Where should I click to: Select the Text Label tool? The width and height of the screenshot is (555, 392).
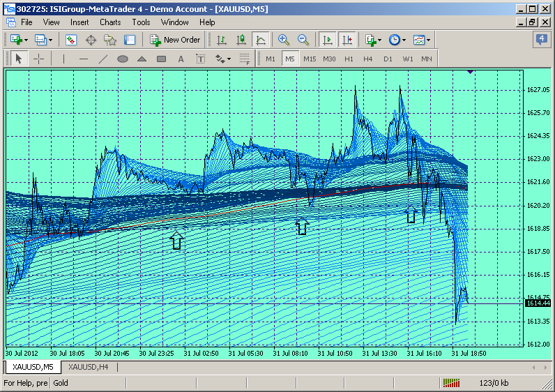pos(200,59)
